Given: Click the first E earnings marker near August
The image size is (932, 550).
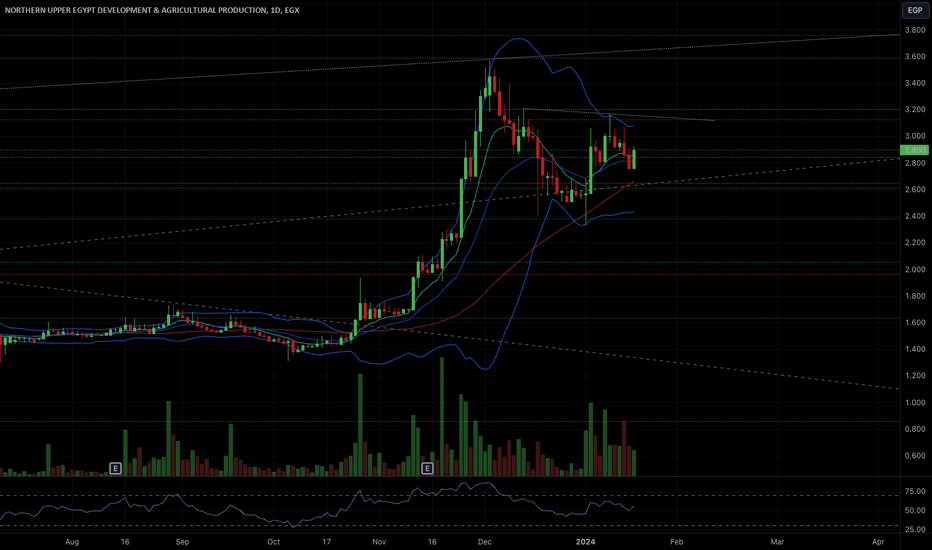Looking at the screenshot, I should pyautogui.click(x=115, y=469).
